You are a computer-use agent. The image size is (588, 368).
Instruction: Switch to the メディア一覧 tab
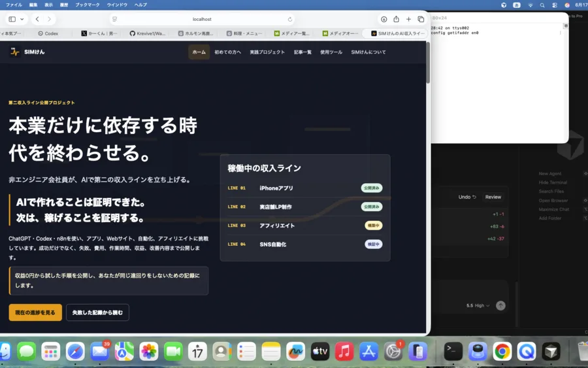click(292, 33)
